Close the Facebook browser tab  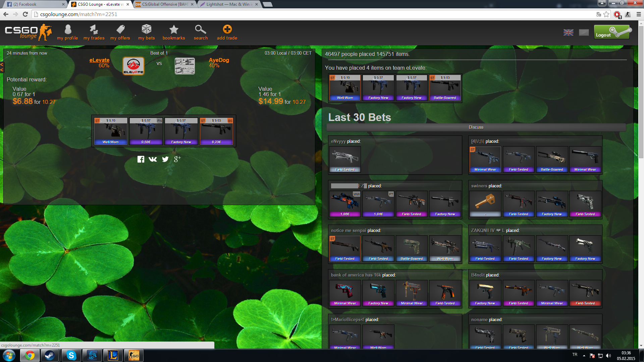(63, 4)
